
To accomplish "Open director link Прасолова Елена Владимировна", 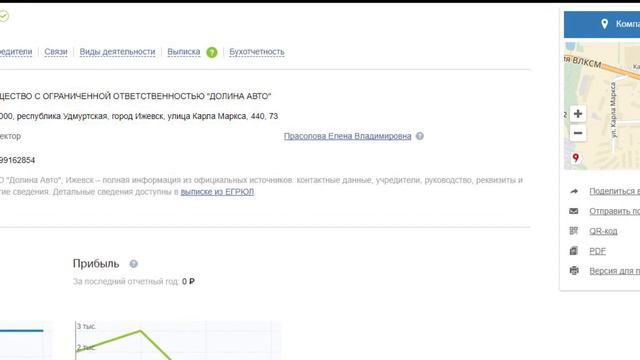I will (x=347, y=136).
